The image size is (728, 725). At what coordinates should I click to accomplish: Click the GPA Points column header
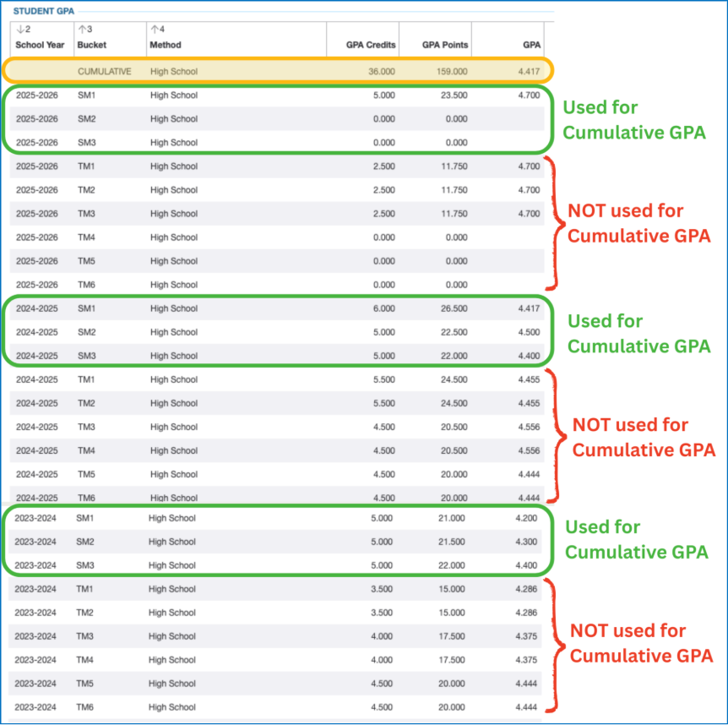click(x=444, y=45)
